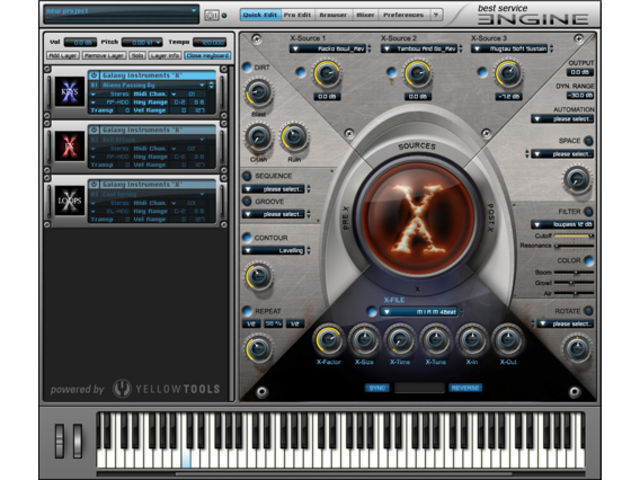Viewport: 640px width, 480px height.
Task: Open the X-FILE impulse dropdown
Action: coord(419,312)
